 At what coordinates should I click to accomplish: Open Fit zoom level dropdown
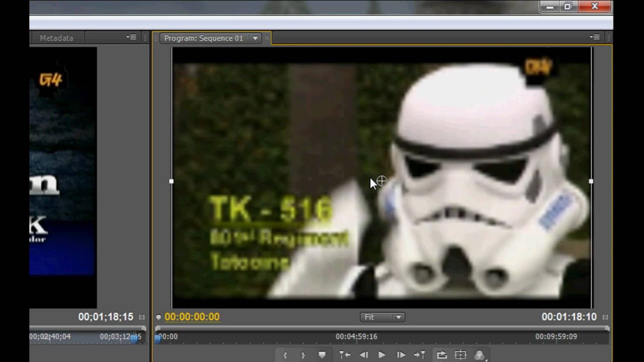(382, 317)
